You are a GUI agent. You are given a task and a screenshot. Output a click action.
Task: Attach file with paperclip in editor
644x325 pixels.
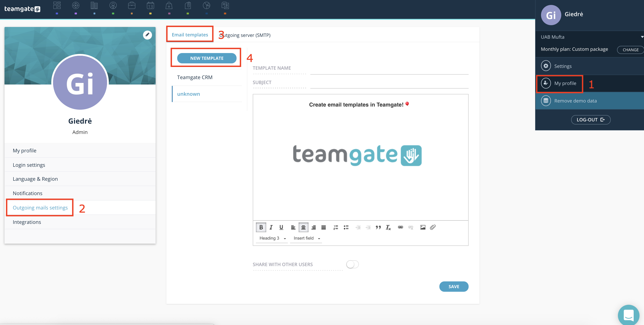433,227
